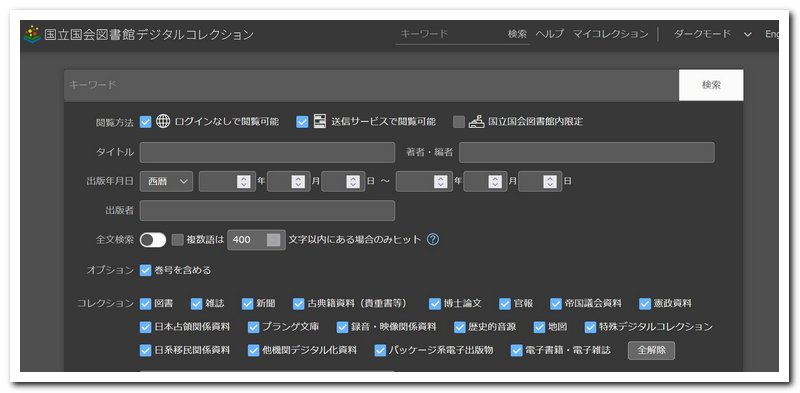Switch language to English in header

point(771,34)
